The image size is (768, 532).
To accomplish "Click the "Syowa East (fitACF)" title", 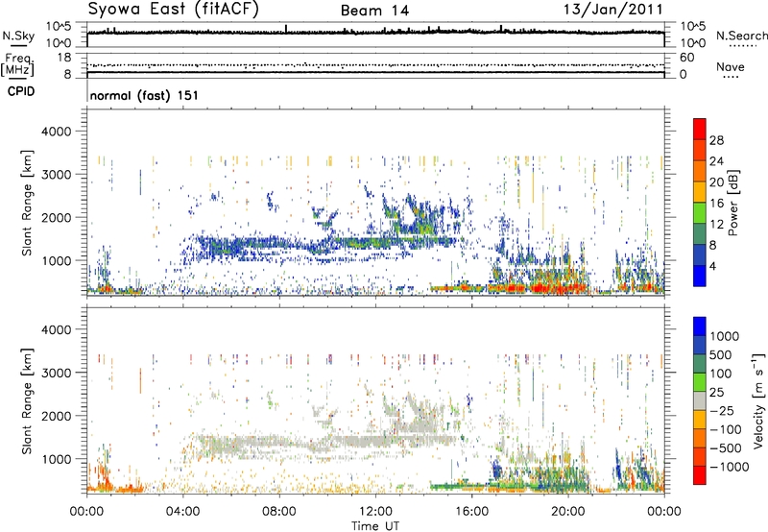I will [x=173, y=10].
